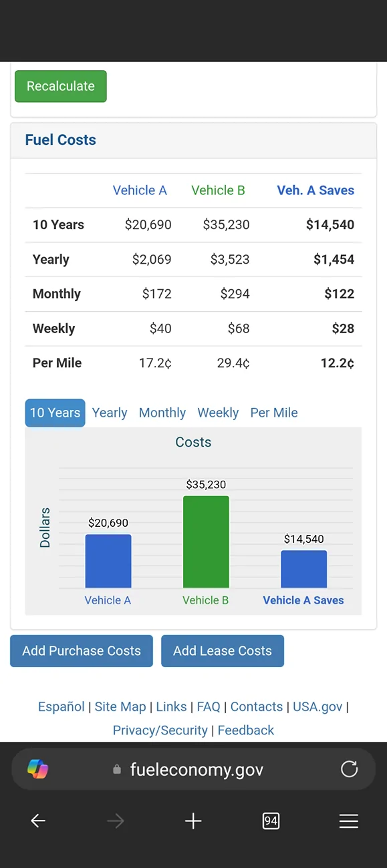
Task: Click the Vehicle B green bar in the chart
Action: pos(206,541)
